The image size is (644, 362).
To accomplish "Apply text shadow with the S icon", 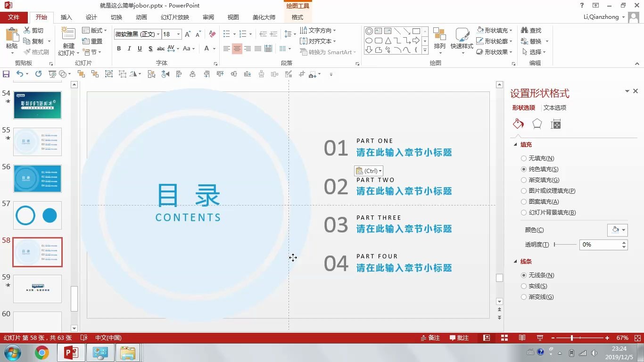I will coord(150,49).
